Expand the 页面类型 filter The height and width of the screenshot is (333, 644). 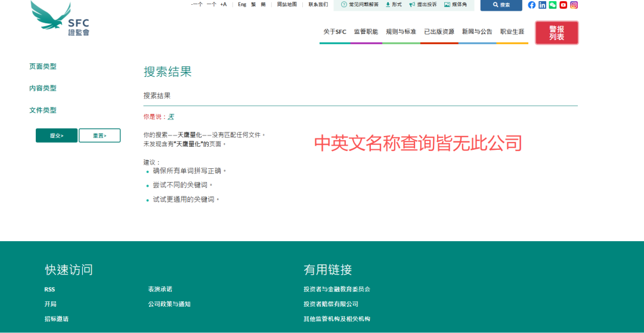pyautogui.click(x=43, y=66)
